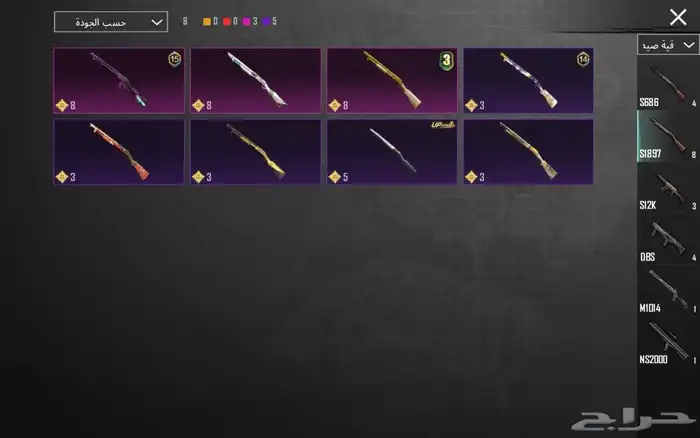Choose the M1014 weapon category
700x438 pixels.
click(668, 290)
